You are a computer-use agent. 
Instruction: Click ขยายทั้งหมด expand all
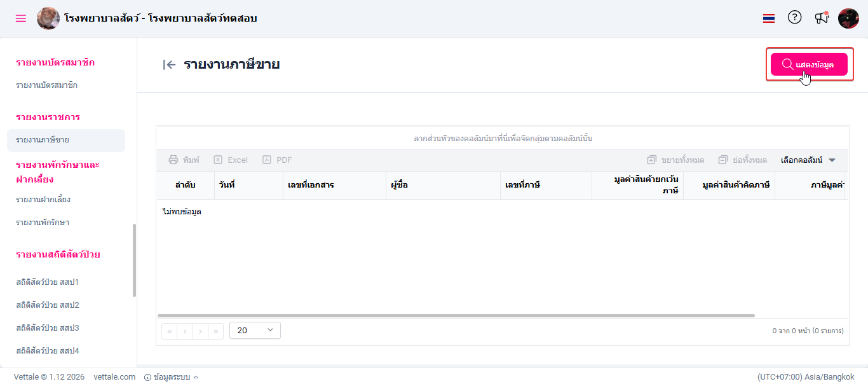click(x=675, y=160)
